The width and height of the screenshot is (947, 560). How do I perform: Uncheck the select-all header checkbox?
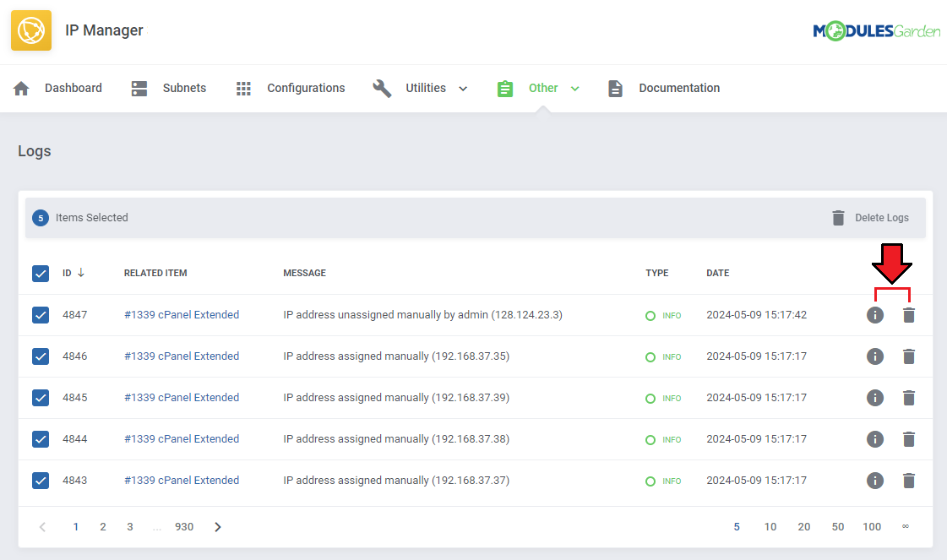41,274
